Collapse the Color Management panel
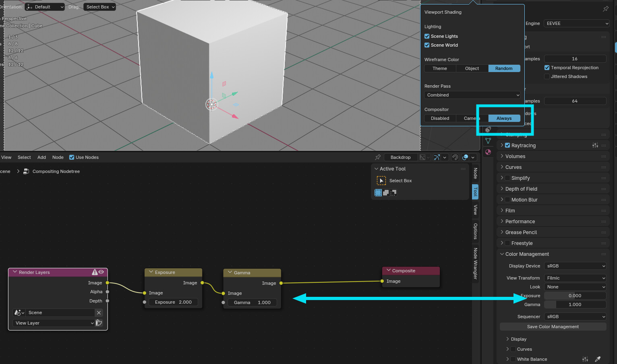The image size is (617, 364). [527, 254]
